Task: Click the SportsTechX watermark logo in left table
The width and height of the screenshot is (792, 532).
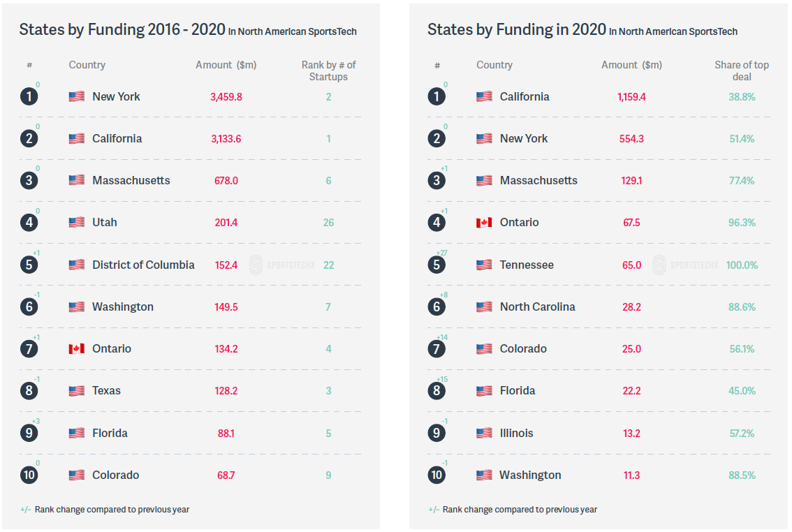Action: (x=282, y=265)
